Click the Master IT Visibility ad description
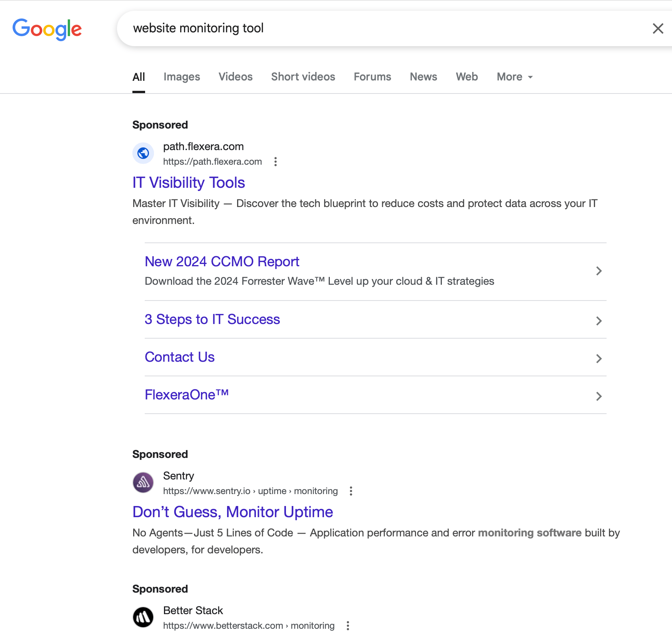The image size is (672, 638). 365,212
